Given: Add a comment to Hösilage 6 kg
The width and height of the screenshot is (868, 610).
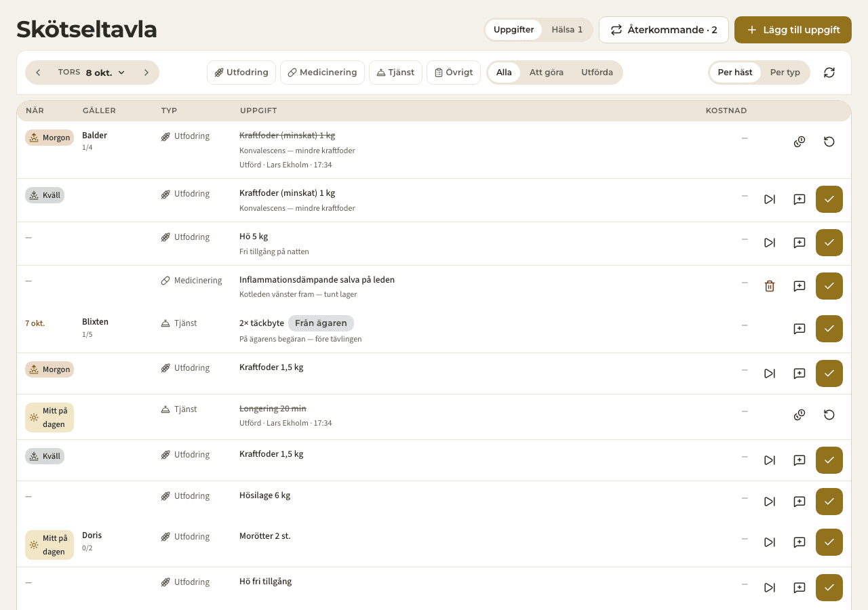Looking at the screenshot, I should (800, 502).
